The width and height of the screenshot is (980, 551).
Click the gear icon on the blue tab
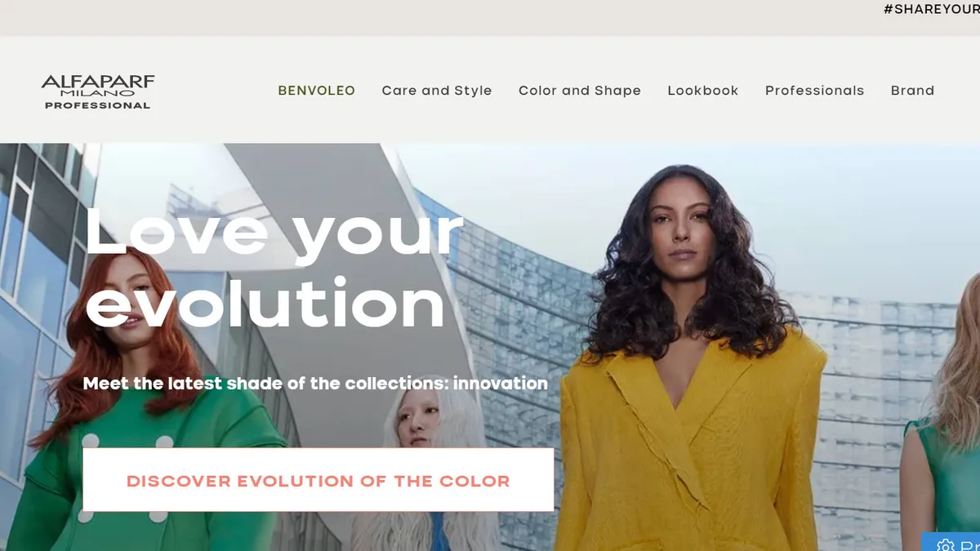click(946, 544)
